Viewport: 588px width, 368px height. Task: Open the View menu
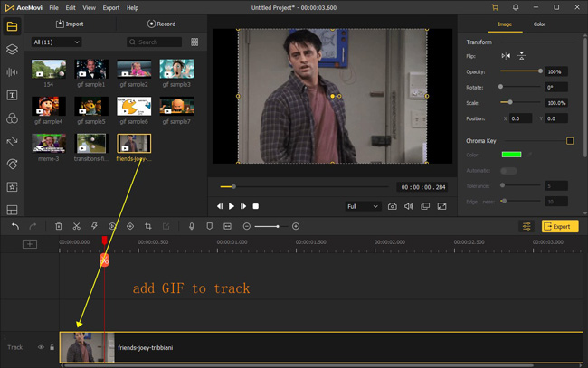(x=89, y=8)
